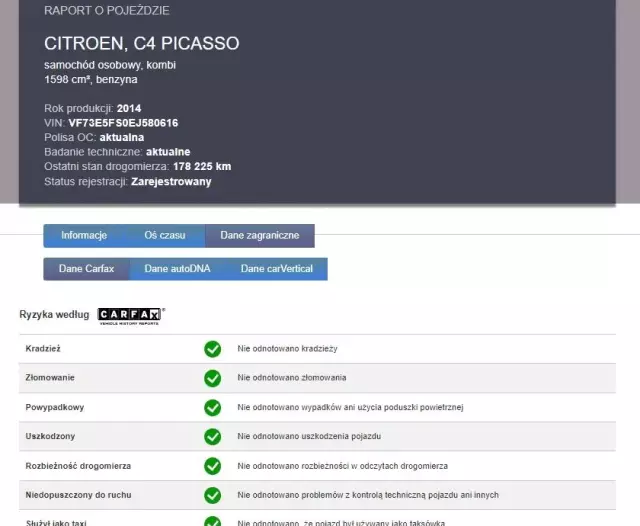Click green checkmark in Służył jako taxi row
640x526 pixels.
(x=213, y=522)
